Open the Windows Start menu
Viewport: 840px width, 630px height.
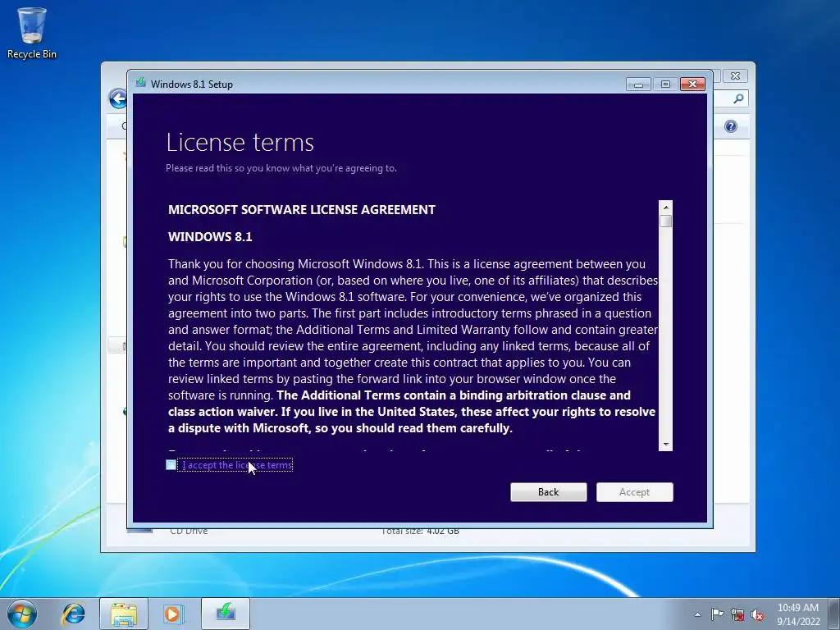(22, 614)
